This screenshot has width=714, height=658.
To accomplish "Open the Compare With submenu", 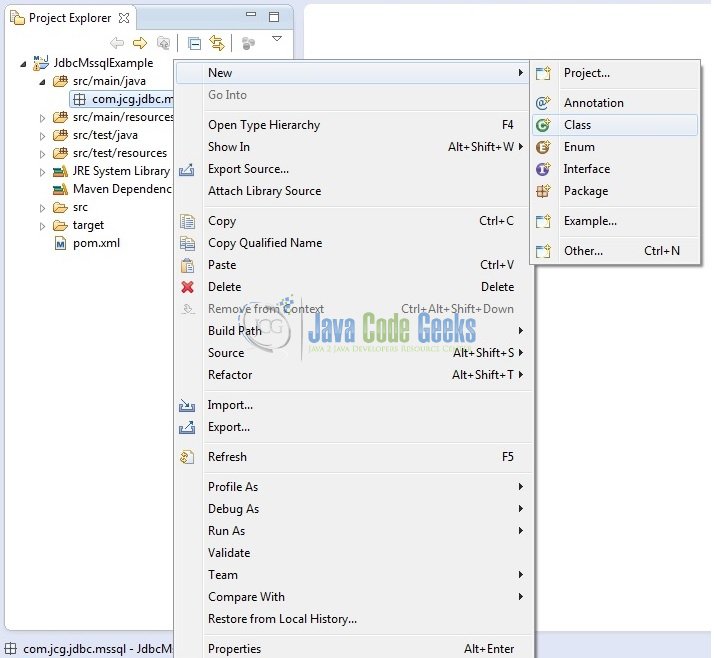I will point(353,597).
